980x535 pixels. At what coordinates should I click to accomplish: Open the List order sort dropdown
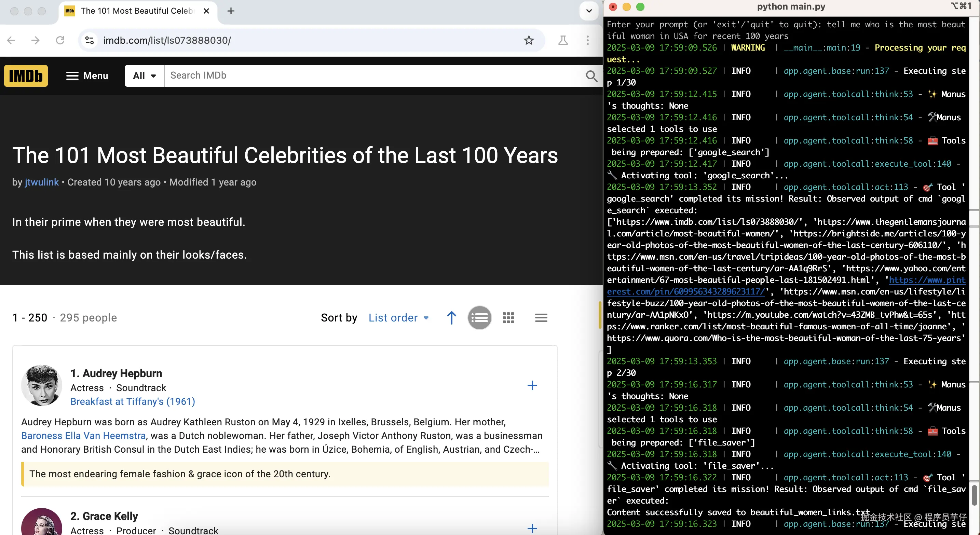click(x=399, y=318)
